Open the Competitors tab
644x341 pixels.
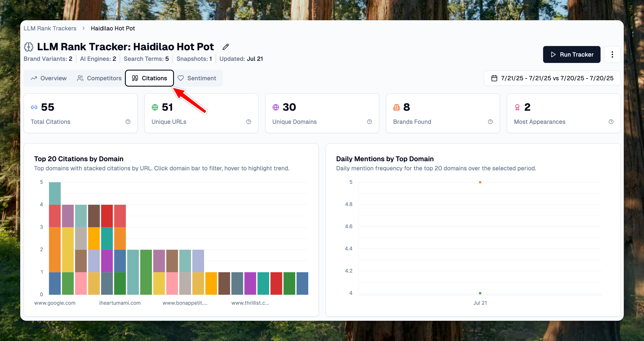[x=99, y=78]
